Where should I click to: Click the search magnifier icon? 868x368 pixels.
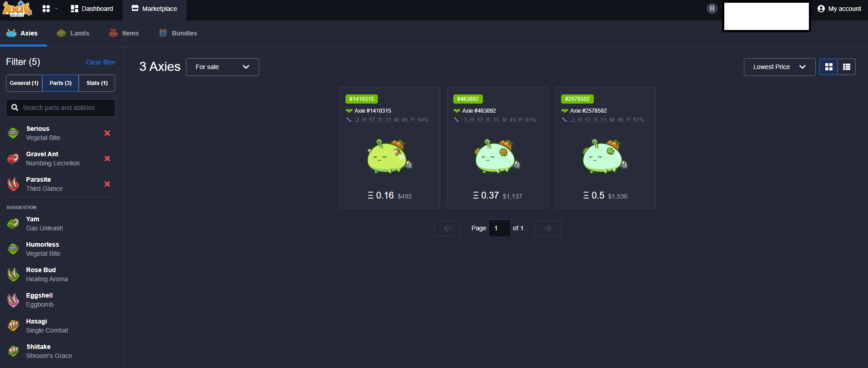[15, 108]
